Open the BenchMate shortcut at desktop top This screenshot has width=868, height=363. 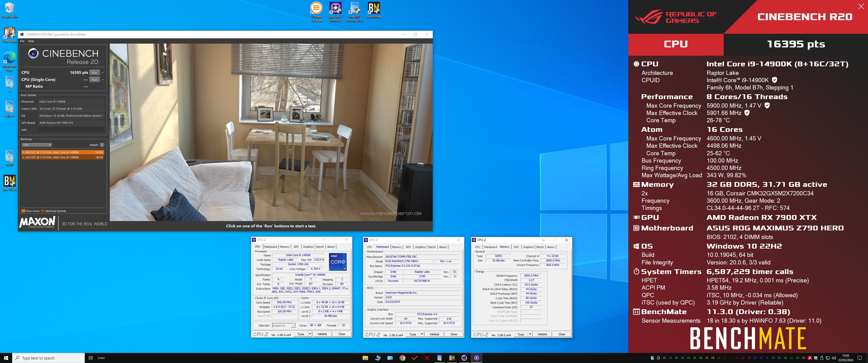[374, 10]
